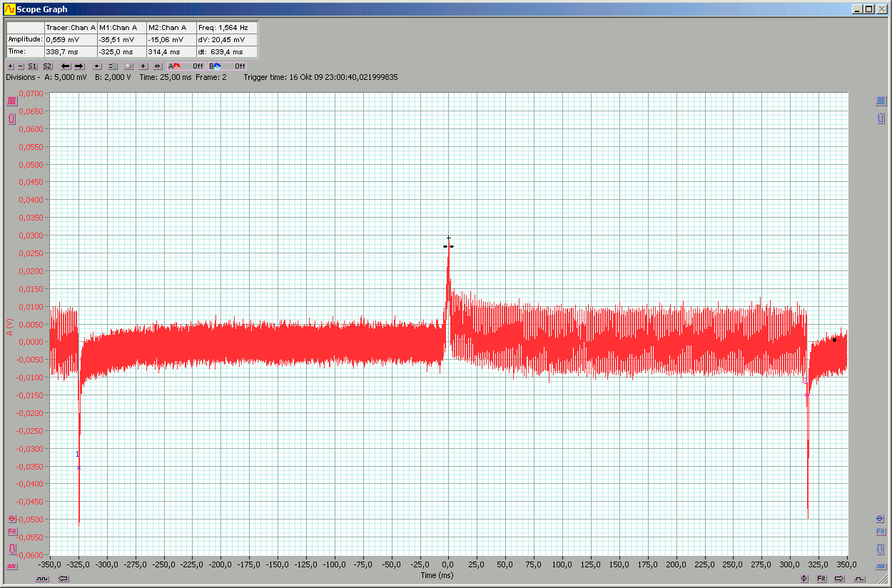This screenshot has width=892, height=588.
Task: Minimize the Scope Graph window
Action: 857,9
